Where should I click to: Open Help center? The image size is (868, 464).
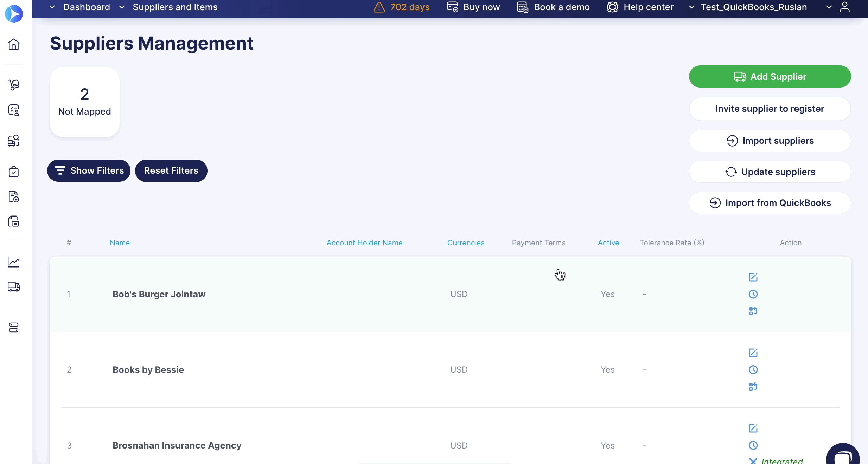640,7
